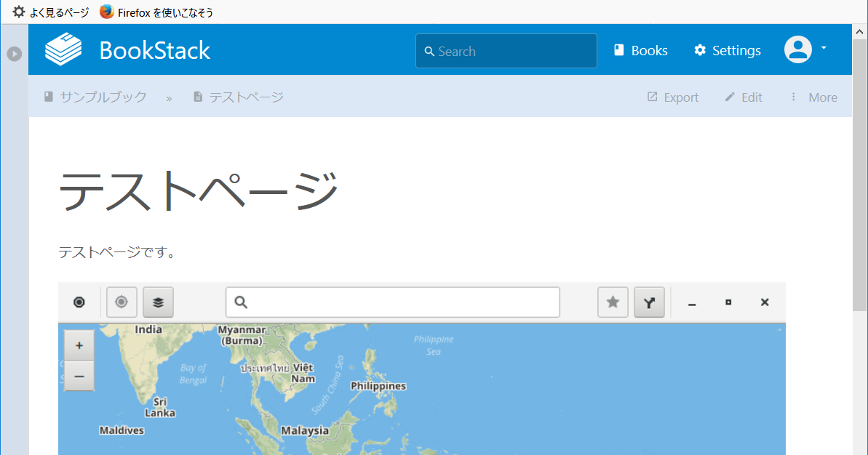
Task: Open the Settings menu in the navbar
Action: [x=727, y=49]
